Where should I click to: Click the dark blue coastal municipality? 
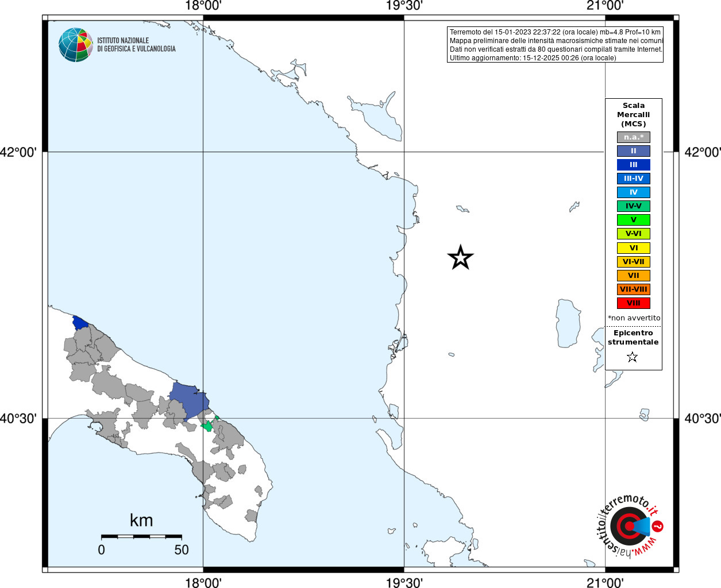tap(80, 322)
